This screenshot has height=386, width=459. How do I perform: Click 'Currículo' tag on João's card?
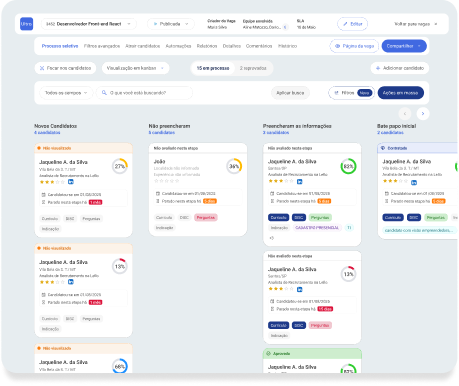164,217
